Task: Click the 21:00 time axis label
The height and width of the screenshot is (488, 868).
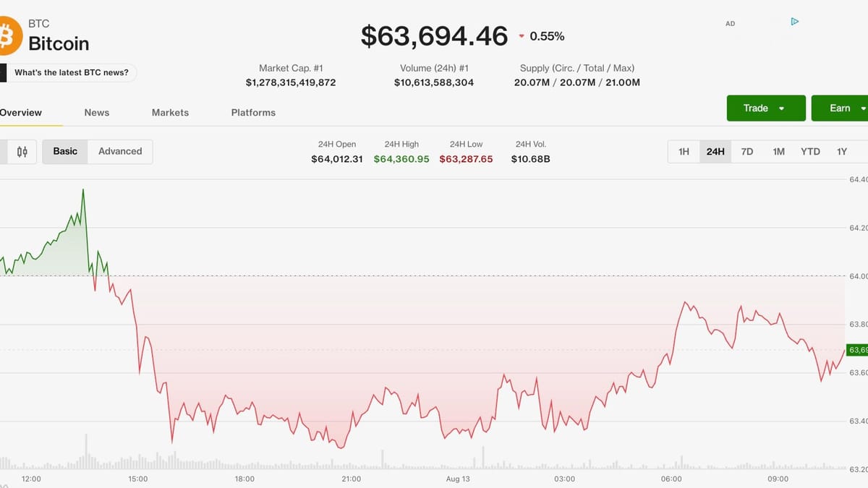Action: click(x=351, y=479)
